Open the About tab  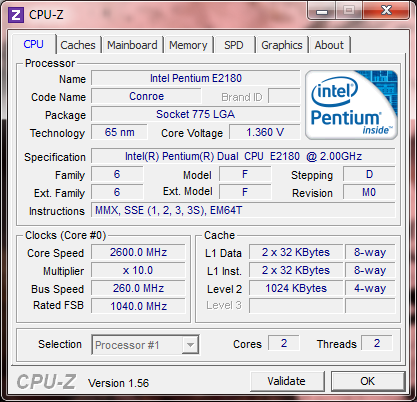[329, 45]
